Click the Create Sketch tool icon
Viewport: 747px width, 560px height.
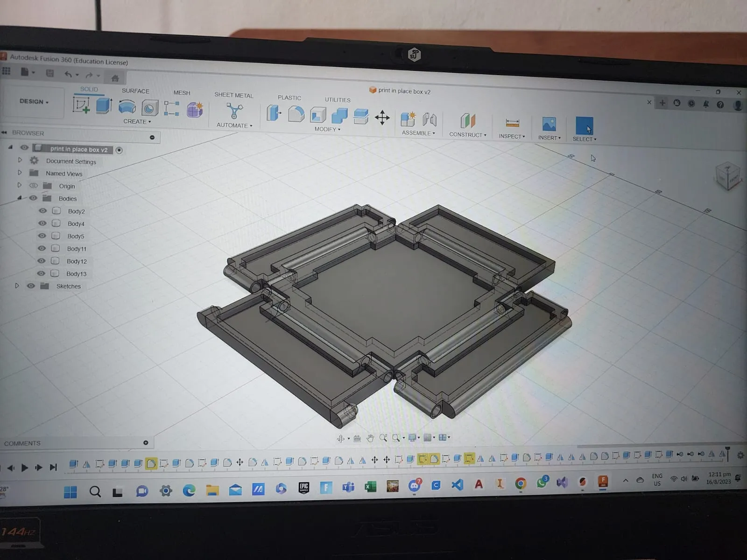(81, 105)
